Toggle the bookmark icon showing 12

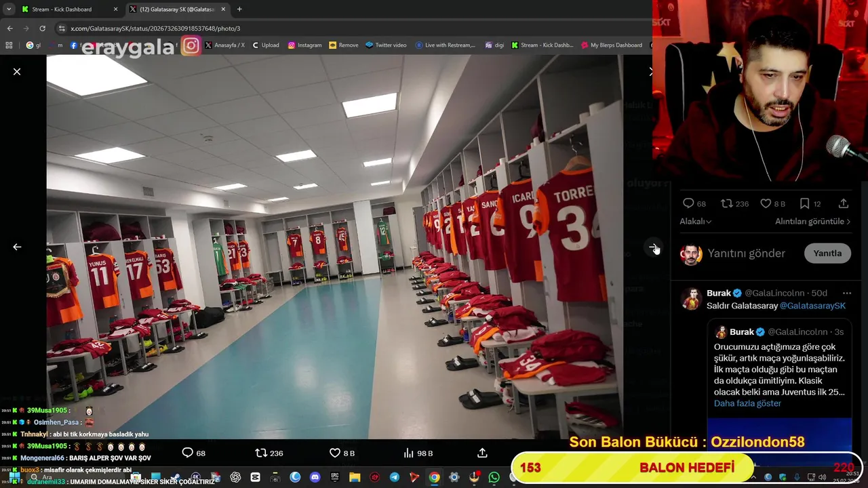(x=804, y=203)
